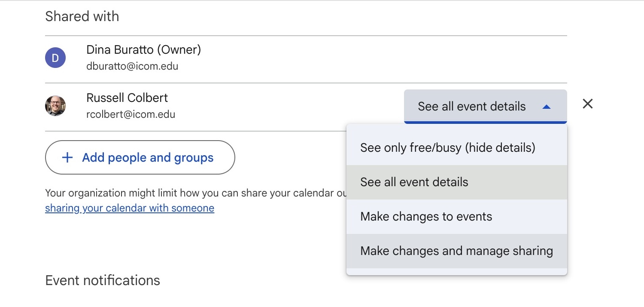Open the sharing your calendar with someone link
The image size is (644, 307).
coord(130,208)
